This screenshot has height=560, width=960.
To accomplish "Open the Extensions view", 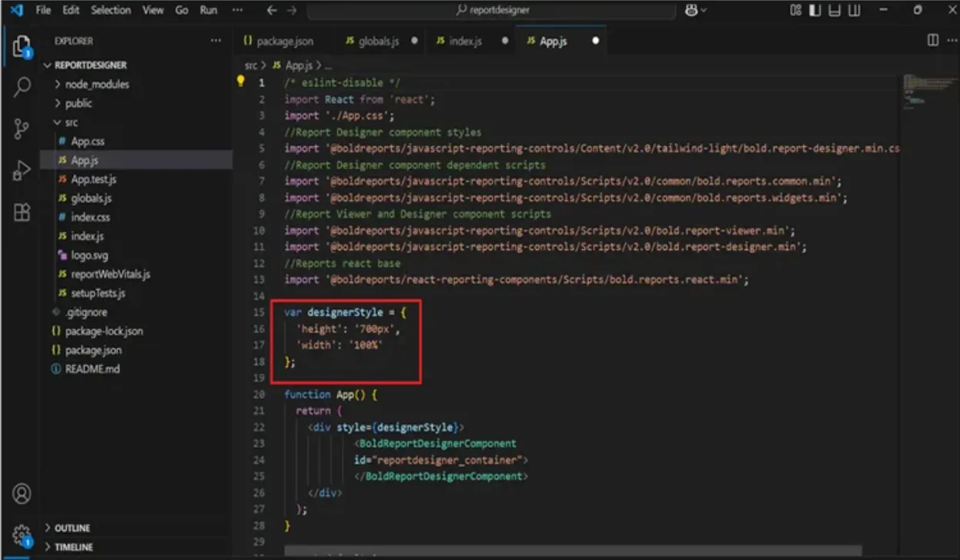I will [x=22, y=212].
